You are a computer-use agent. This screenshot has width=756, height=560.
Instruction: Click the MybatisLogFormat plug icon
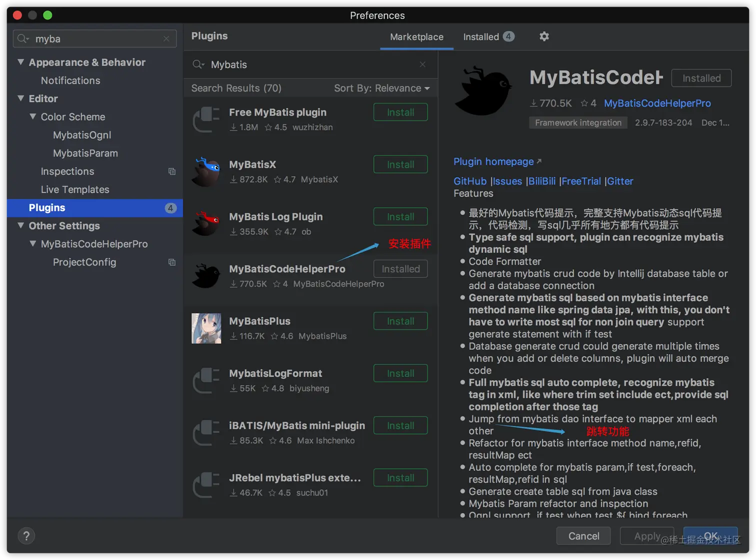[206, 380]
